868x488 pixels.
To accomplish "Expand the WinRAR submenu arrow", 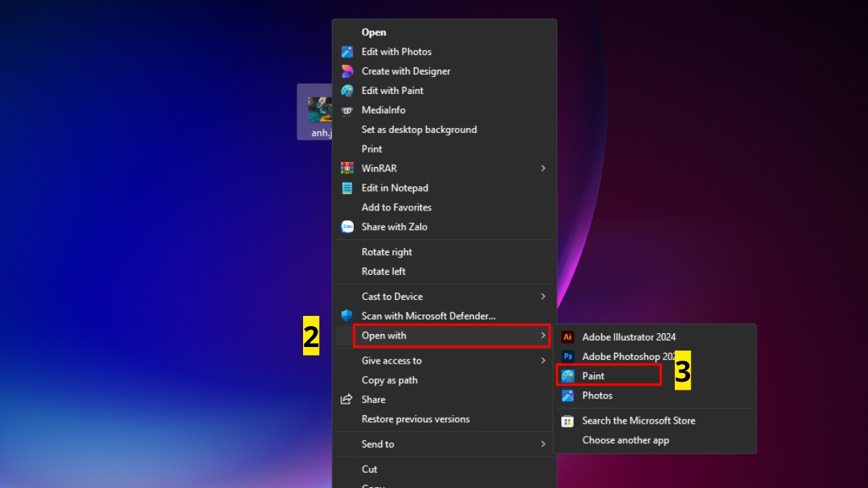I will [x=543, y=168].
